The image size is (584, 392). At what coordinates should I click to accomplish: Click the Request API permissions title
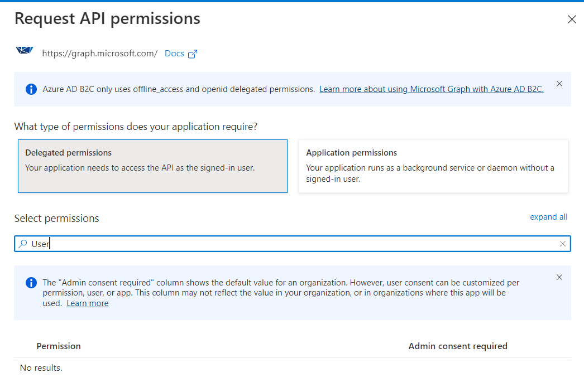pos(107,18)
